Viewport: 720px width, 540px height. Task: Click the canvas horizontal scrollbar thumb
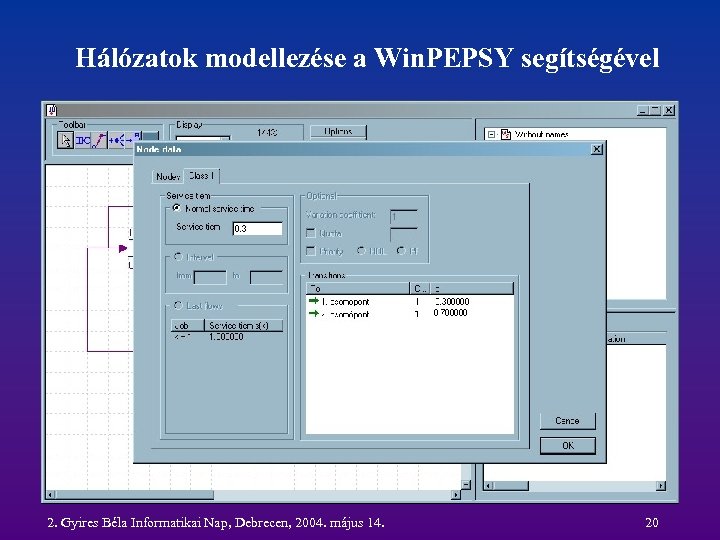(x=135, y=495)
